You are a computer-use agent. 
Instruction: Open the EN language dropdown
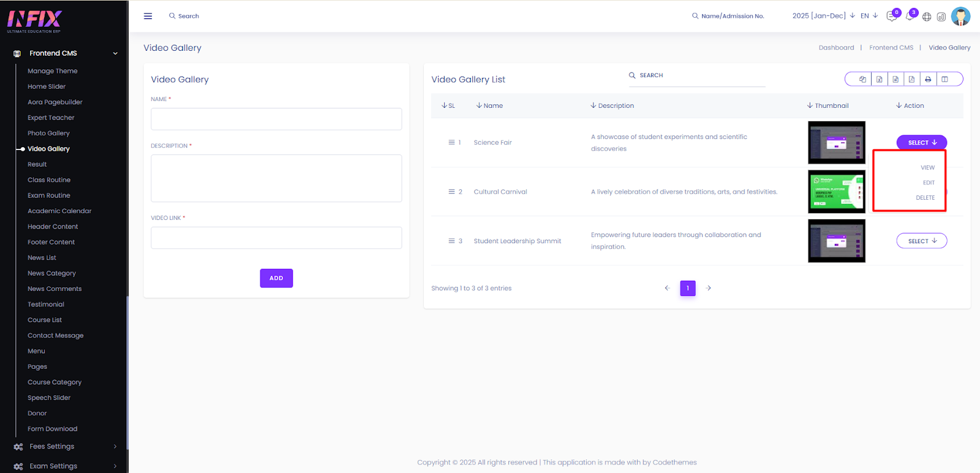tap(869, 15)
